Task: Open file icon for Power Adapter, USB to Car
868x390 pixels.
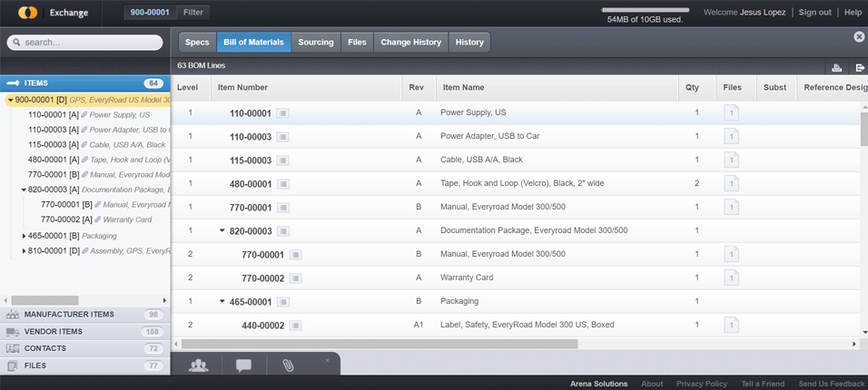Action: coord(731,136)
